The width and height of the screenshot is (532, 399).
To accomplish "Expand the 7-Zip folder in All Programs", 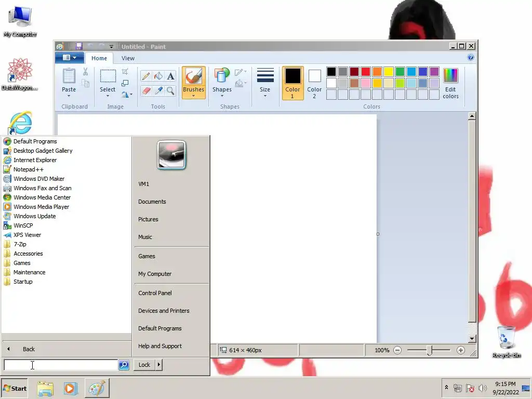I will tap(20, 244).
